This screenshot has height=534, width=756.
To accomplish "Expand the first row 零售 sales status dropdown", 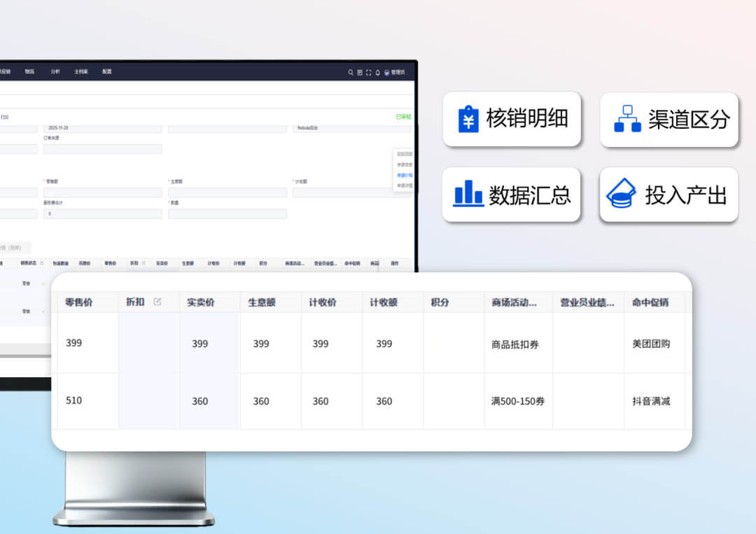I will click(44, 283).
